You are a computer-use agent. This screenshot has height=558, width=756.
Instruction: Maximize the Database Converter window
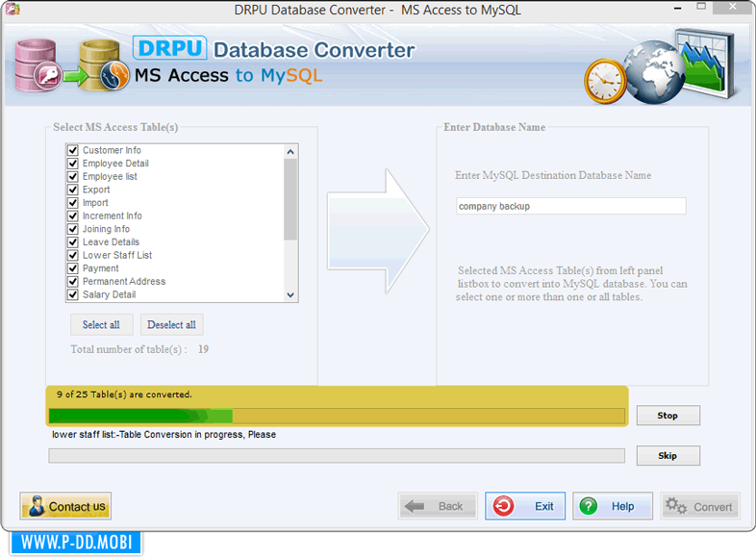[x=701, y=7]
